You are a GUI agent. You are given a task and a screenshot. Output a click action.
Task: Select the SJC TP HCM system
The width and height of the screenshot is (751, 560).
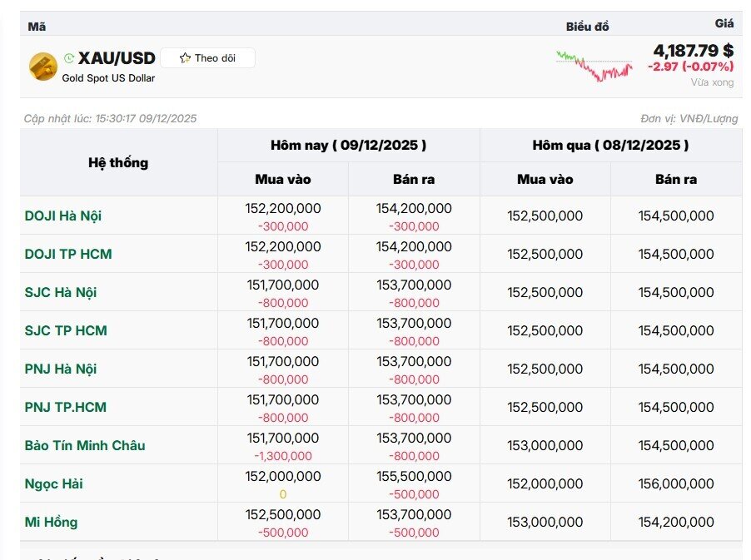66,330
